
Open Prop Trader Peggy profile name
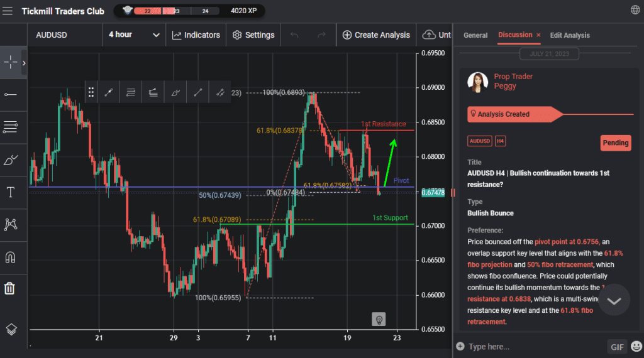[x=513, y=81]
